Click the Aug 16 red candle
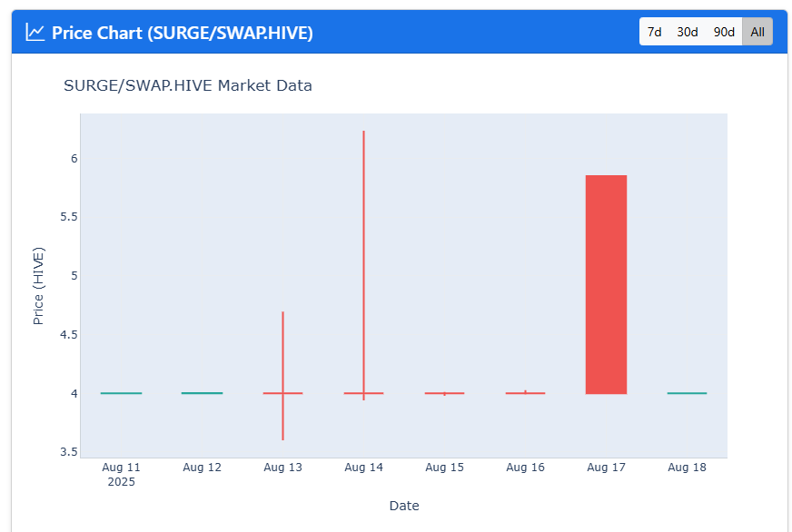This screenshot has width=792, height=532. tap(525, 393)
